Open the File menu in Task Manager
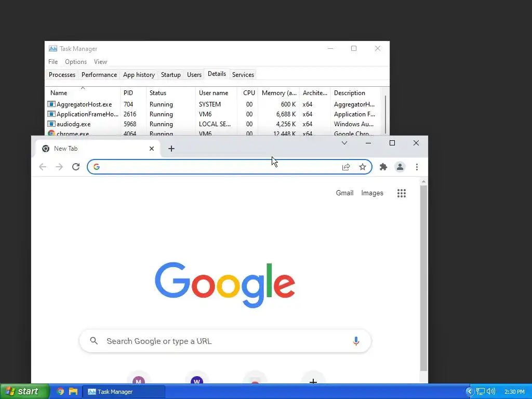This screenshot has height=399, width=532. pyautogui.click(x=53, y=62)
